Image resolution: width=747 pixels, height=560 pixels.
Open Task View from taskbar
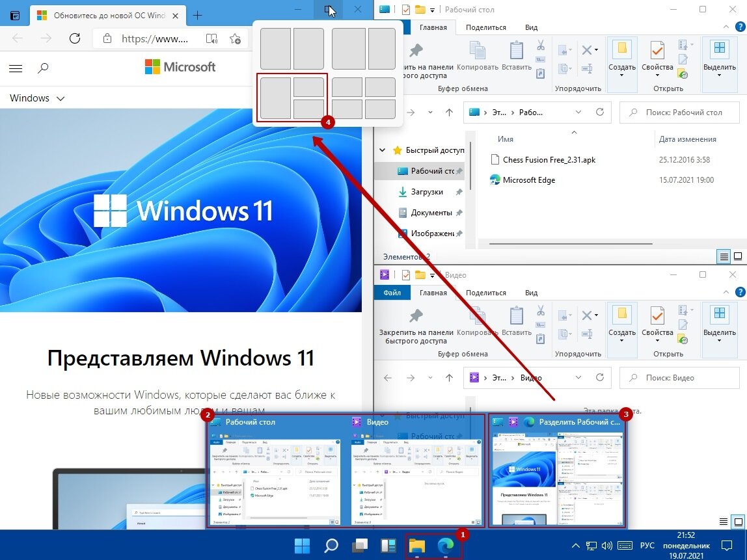coord(360,546)
